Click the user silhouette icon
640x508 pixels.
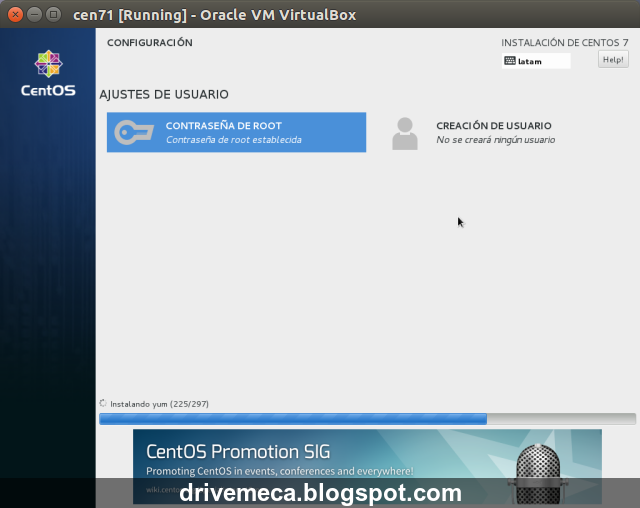point(405,133)
